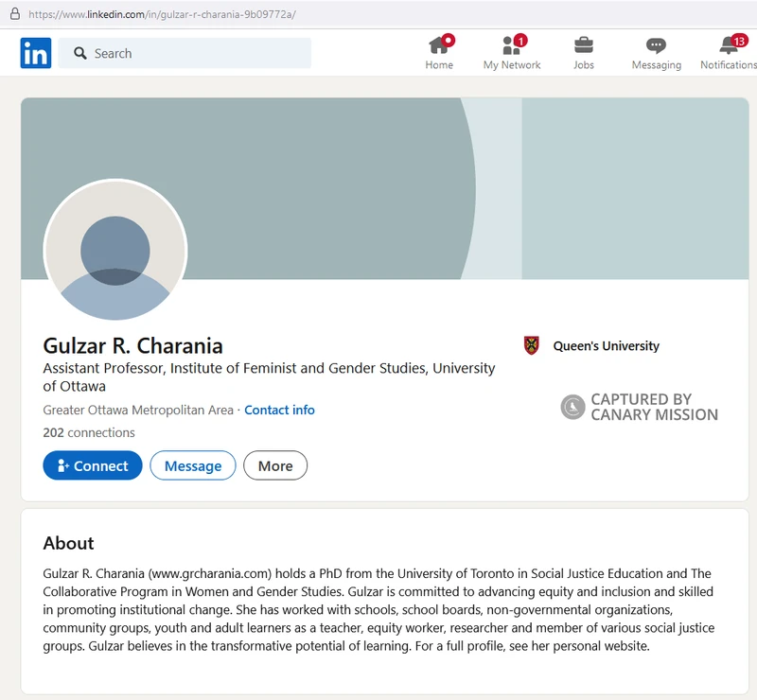The height and width of the screenshot is (700, 757).
Task: Click the profile banner background image
Action: 385,188
